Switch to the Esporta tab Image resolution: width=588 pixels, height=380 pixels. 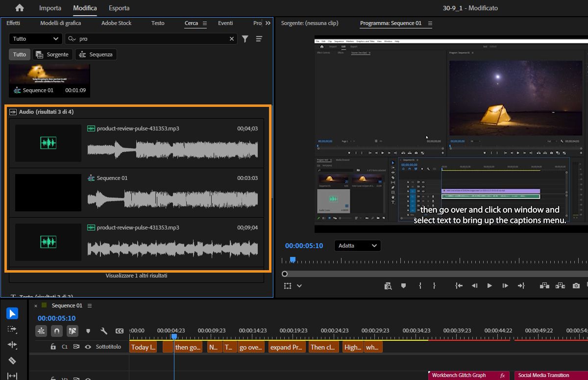(119, 8)
